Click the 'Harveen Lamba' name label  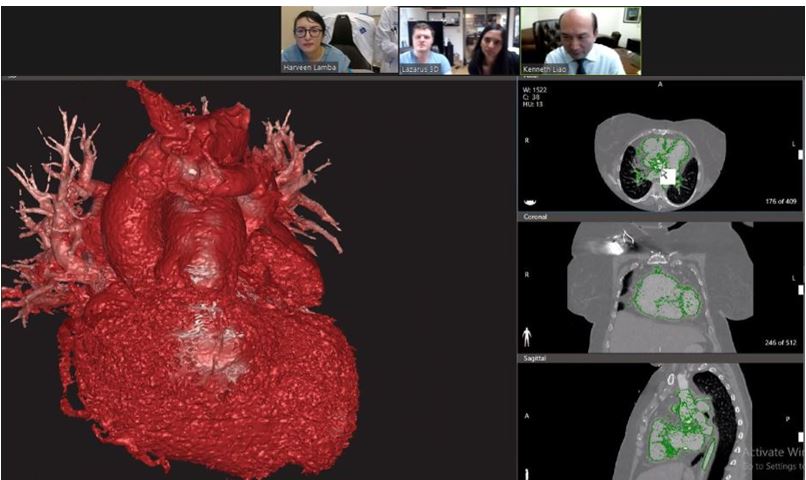pyautogui.click(x=309, y=67)
